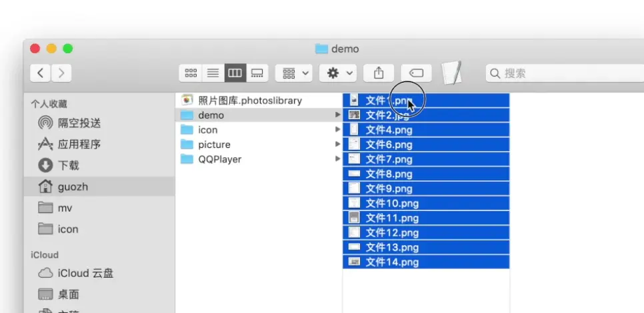This screenshot has height=313, width=644.
Task: Switch to gallery view mode
Action: pyautogui.click(x=257, y=73)
